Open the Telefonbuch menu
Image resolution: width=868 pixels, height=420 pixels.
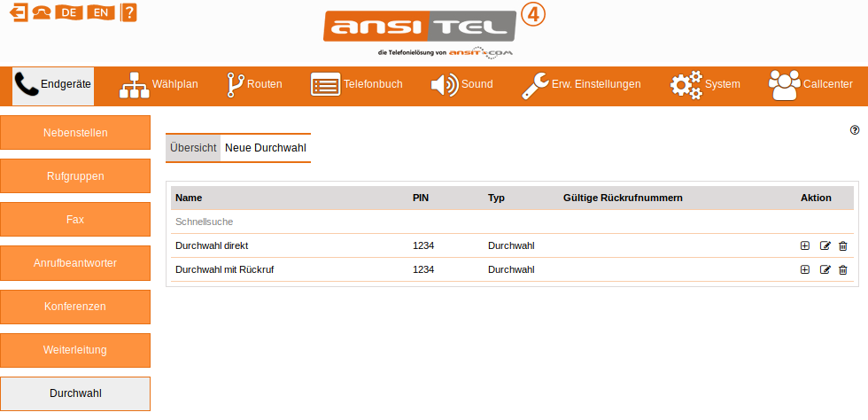click(x=357, y=85)
